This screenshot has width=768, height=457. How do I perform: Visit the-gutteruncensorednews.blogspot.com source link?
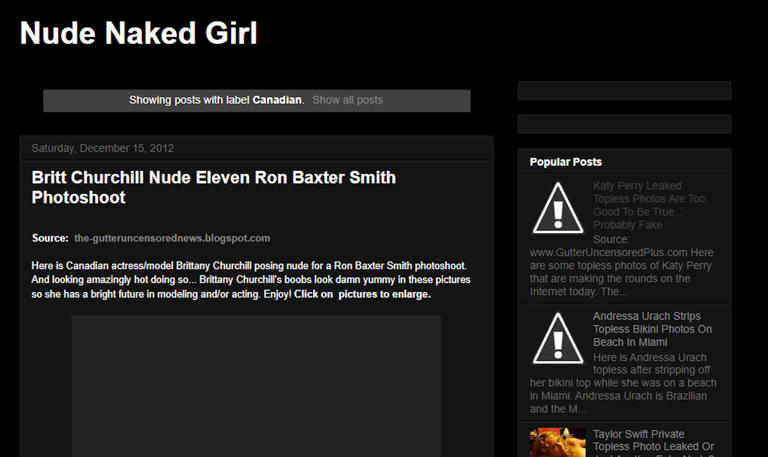172,238
